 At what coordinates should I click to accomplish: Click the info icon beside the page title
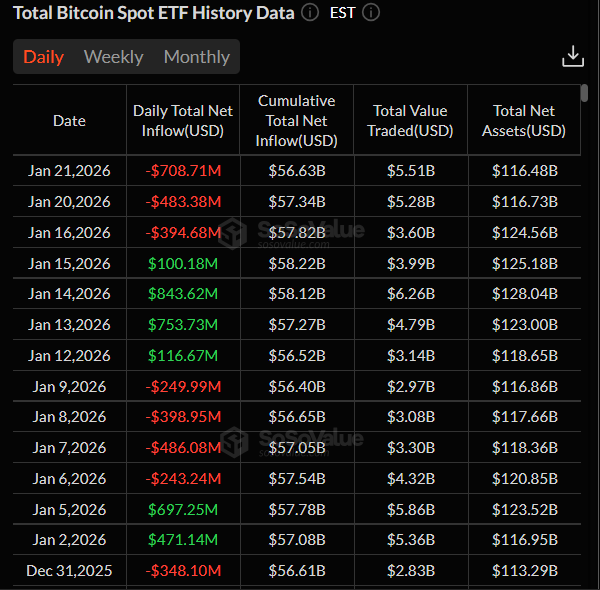click(x=310, y=13)
